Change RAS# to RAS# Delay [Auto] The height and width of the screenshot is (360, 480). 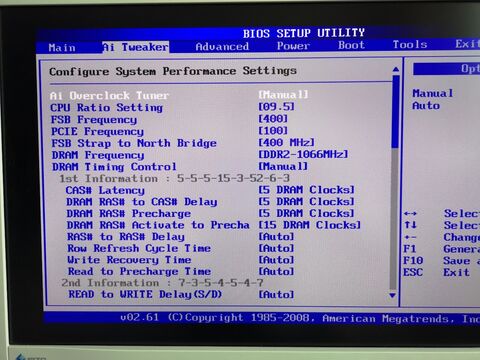[277, 237]
